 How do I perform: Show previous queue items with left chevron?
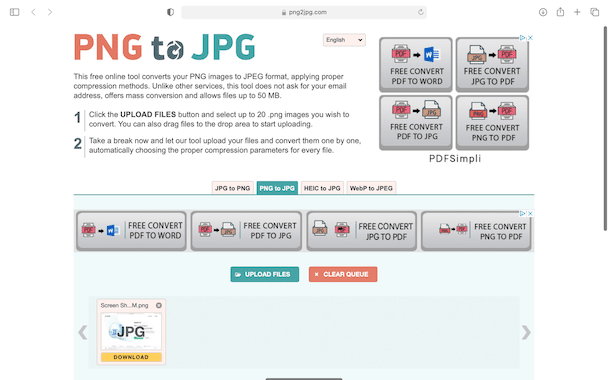pos(82,332)
